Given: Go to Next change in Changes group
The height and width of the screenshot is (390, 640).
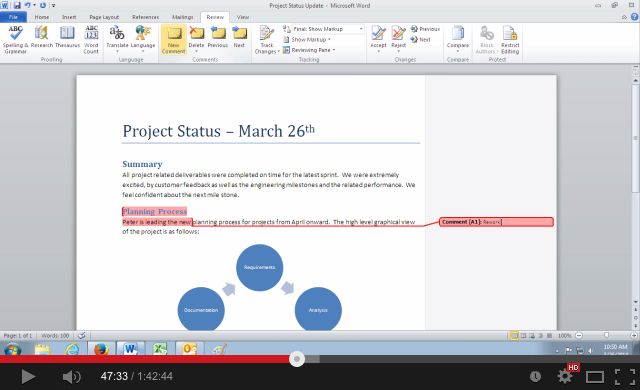Looking at the screenshot, I should pyautogui.click(x=421, y=40).
